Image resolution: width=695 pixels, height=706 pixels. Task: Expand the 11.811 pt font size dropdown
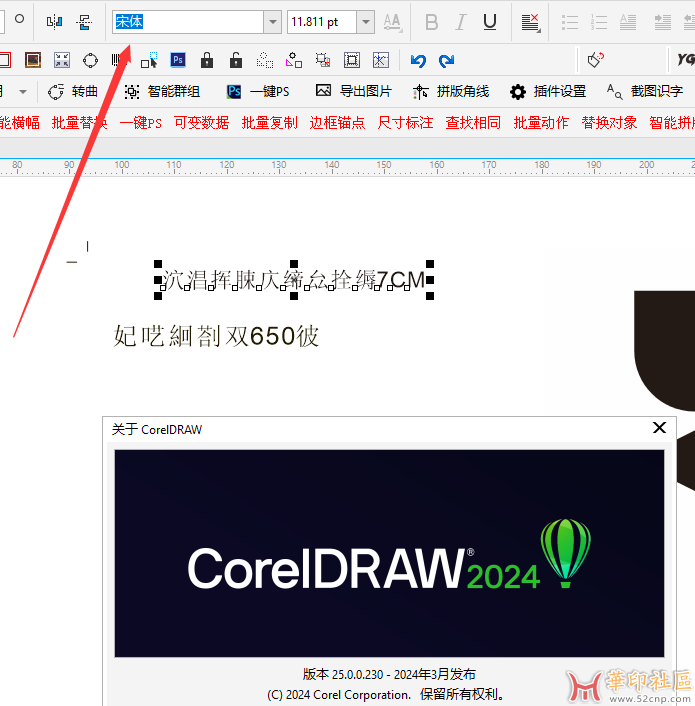pos(366,22)
